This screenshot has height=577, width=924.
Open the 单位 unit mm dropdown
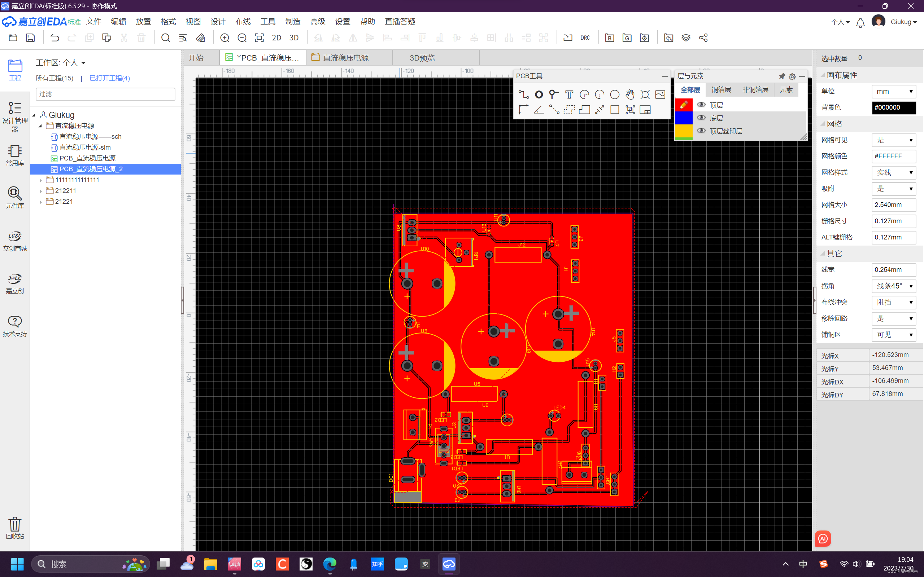tap(893, 91)
